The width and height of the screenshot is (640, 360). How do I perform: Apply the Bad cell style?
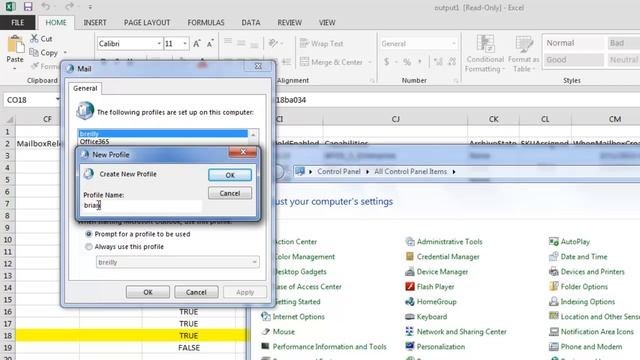[x=623, y=43]
